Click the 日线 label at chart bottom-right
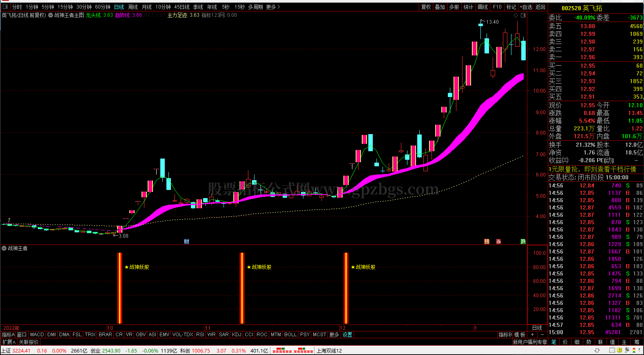Screen dimensions: 644x355 [537, 328]
